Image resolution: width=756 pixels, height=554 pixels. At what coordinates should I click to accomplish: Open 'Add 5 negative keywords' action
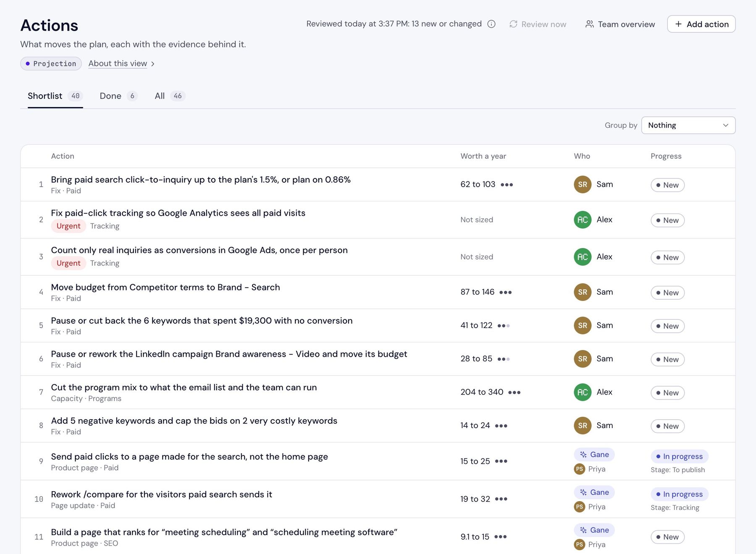194,421
